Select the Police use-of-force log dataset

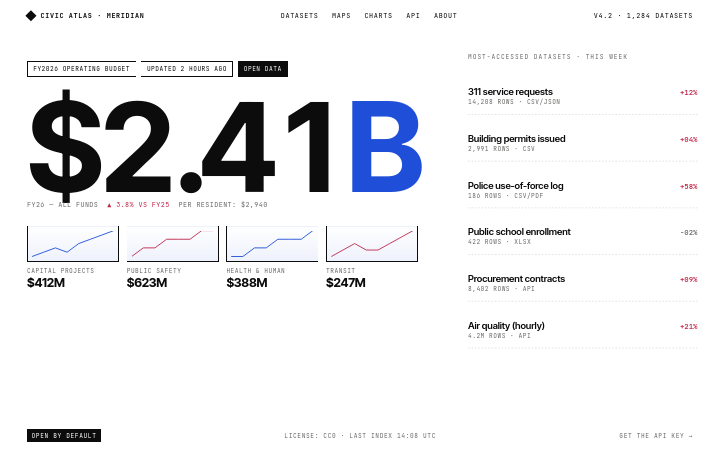point(583,190)
